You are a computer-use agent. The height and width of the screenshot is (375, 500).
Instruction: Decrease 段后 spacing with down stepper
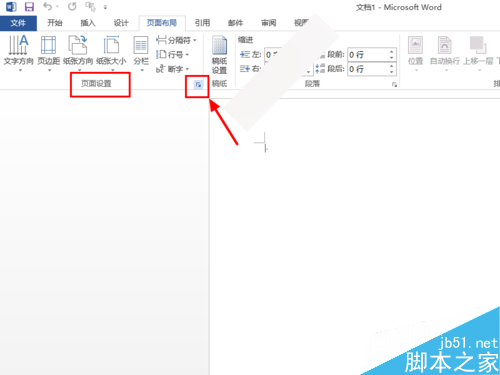coord(392,72)
